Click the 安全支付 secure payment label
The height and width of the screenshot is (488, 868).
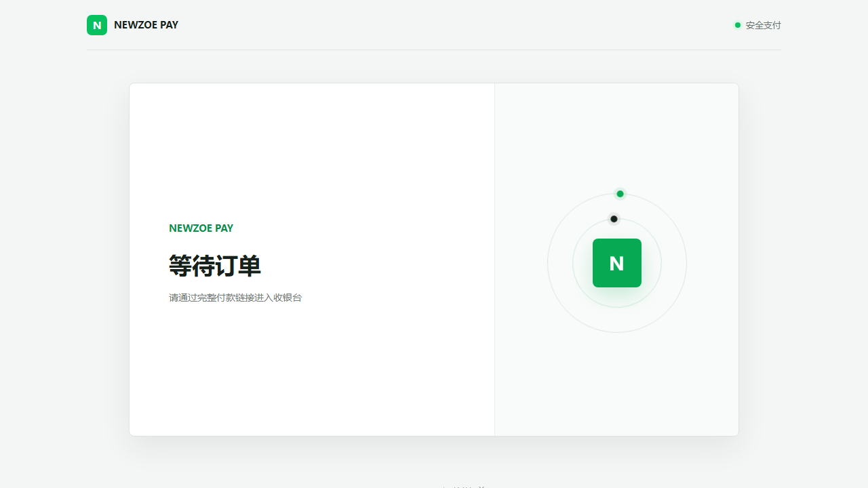pyautogui.click(x=764, y=25)
